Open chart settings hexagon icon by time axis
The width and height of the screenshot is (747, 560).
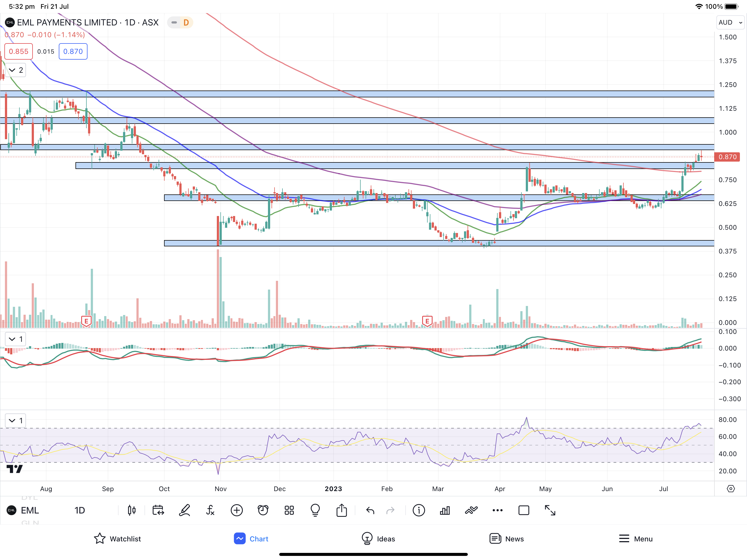click(731, 489)
